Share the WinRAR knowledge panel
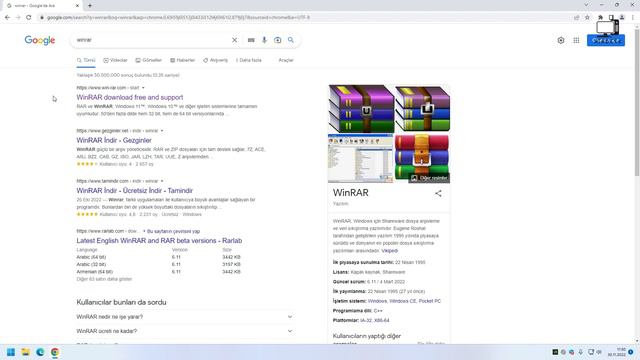This screenshot has width=640, height=360. click(438, 193)
